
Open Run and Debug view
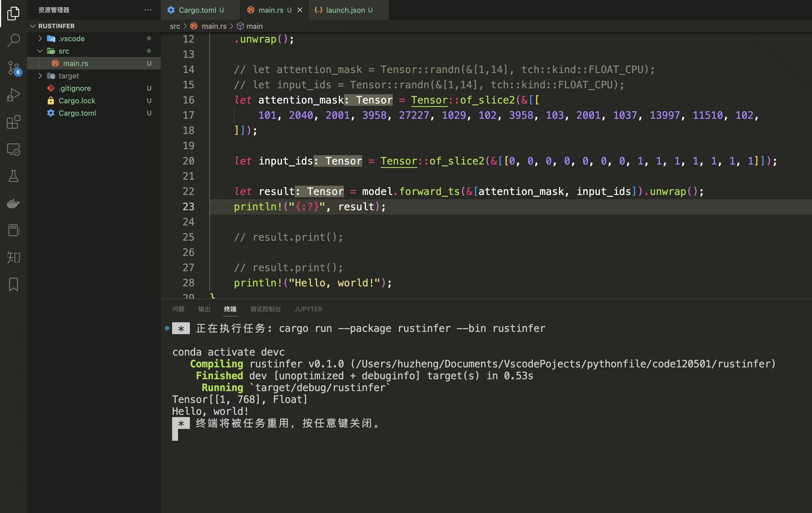(x=14, y=95)
